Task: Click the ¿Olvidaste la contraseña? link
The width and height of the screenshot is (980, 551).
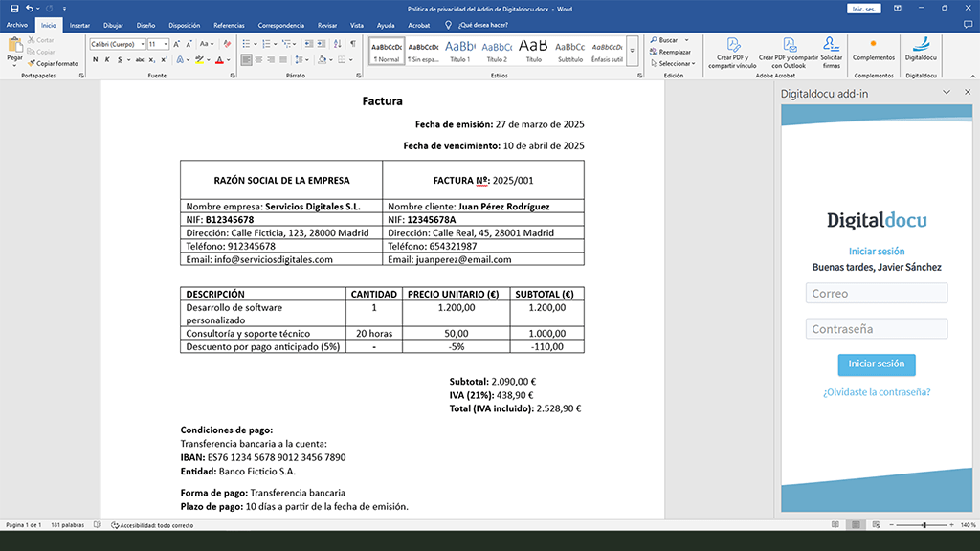Action: pos(876,391)
